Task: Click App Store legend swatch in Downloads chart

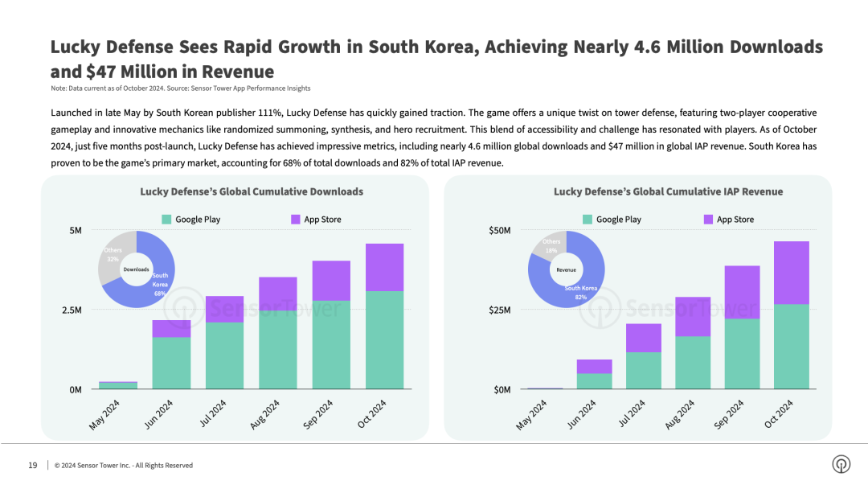Action: (x=296, y=220)
